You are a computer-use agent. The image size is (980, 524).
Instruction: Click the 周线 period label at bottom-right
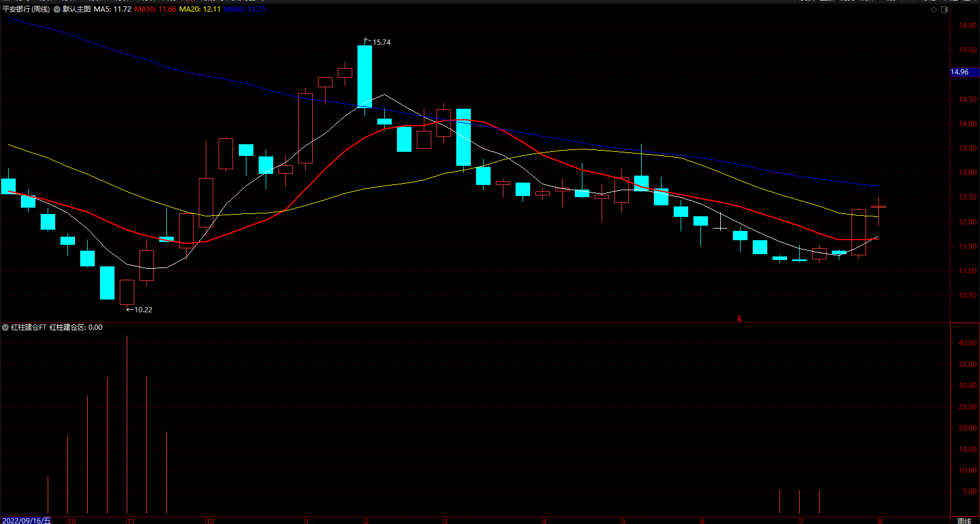point(964,521)
